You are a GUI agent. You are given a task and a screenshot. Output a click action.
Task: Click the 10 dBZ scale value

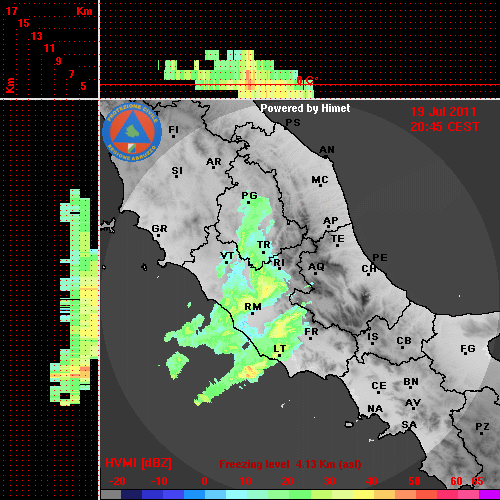click(x=246, y=481)
